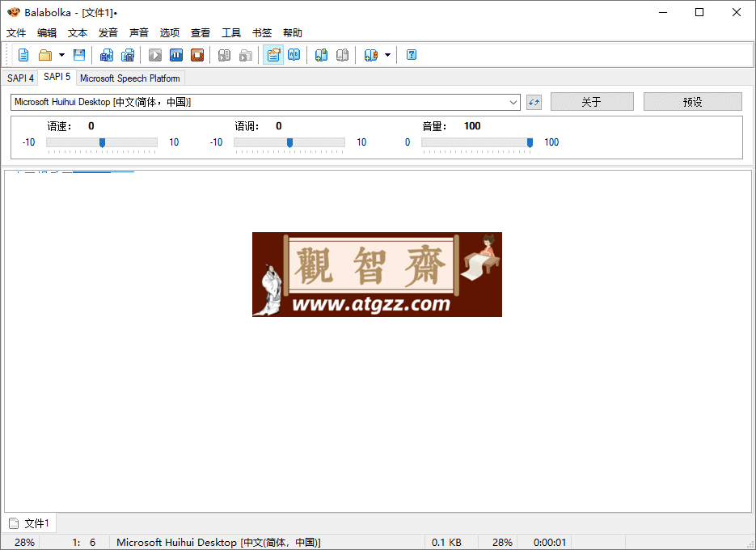The width and height of the screenshot is (756, 550).
Task: Open the 工具 menu
Action: click(x=231, y=33)
